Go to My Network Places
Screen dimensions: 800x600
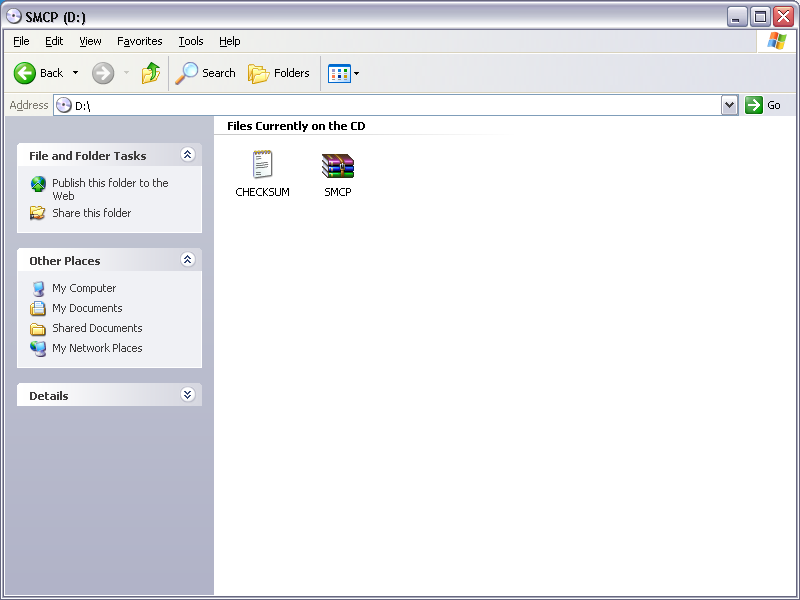[97, 348]
